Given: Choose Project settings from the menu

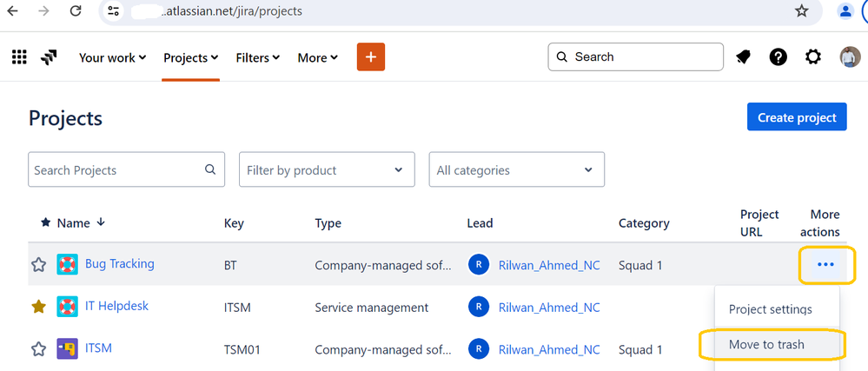Looking at the screenshot, I should tap(771, 309).
